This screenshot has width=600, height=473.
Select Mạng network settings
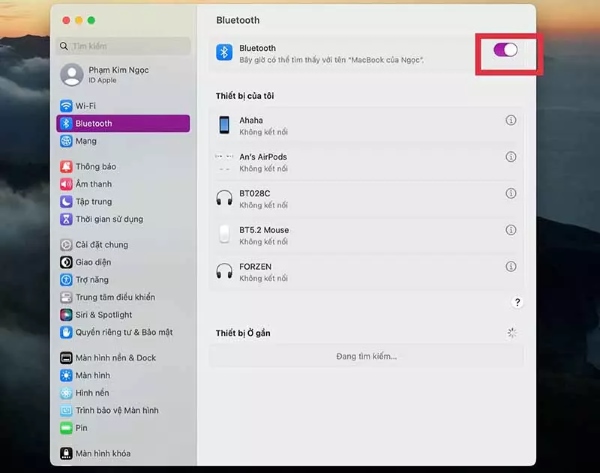86,141
